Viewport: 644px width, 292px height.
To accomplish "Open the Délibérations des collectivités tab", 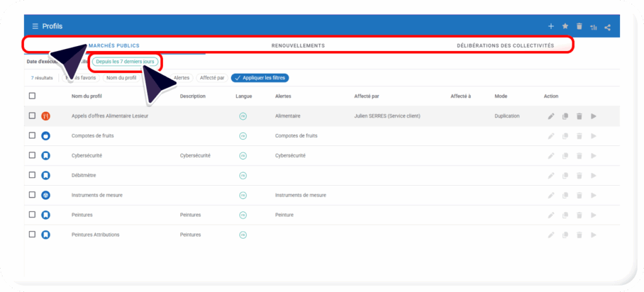I will [505, 46].
